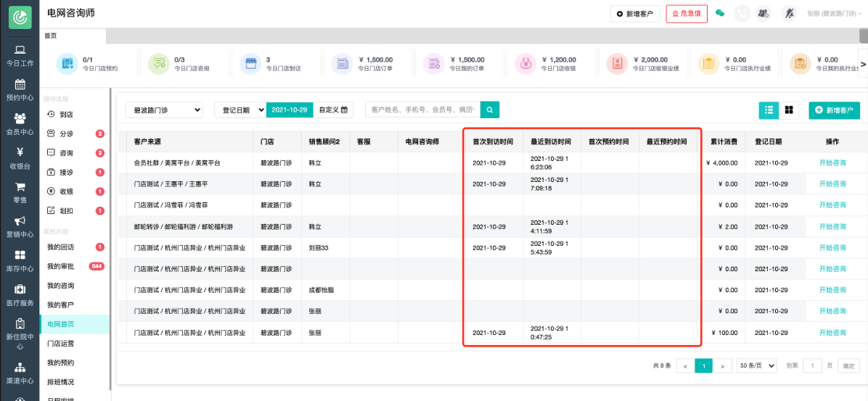
Task: Click 新增客户 button in top header
Action: click(x=635, y=14)
